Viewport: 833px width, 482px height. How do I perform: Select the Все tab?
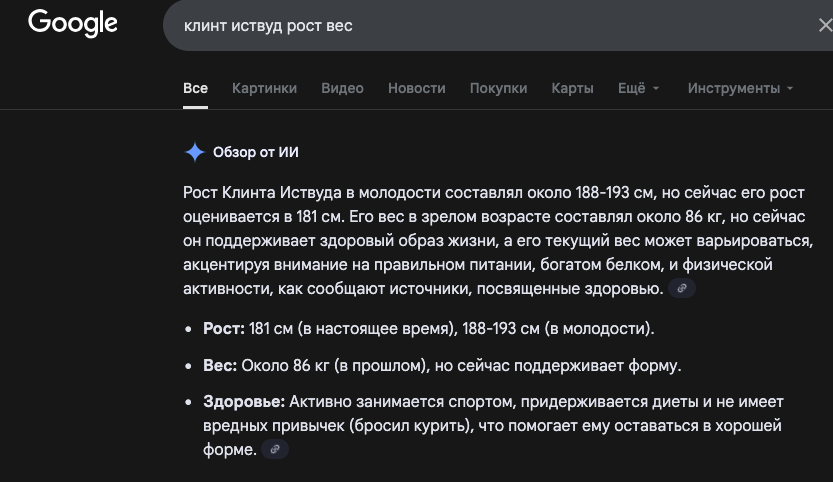click(195, 88)
